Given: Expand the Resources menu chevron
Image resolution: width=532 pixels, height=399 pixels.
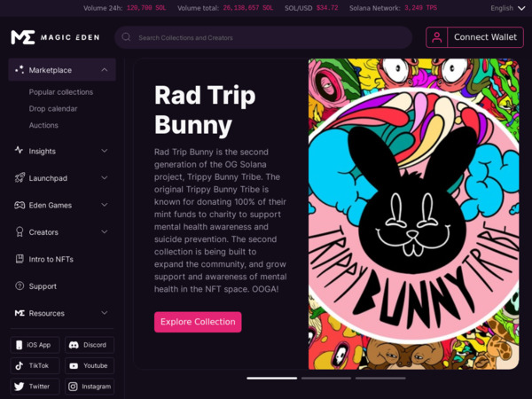Looking at the screenshot, I should (105, 313).
